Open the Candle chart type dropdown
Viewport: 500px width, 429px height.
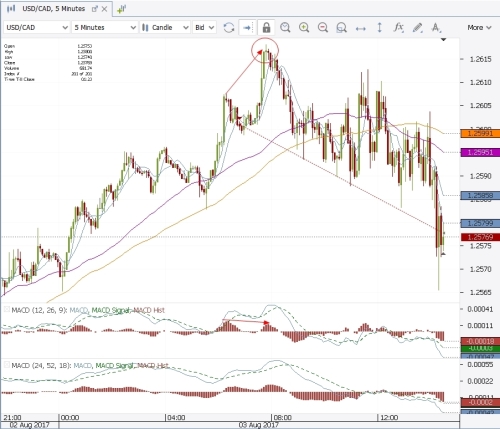(165, 27)
